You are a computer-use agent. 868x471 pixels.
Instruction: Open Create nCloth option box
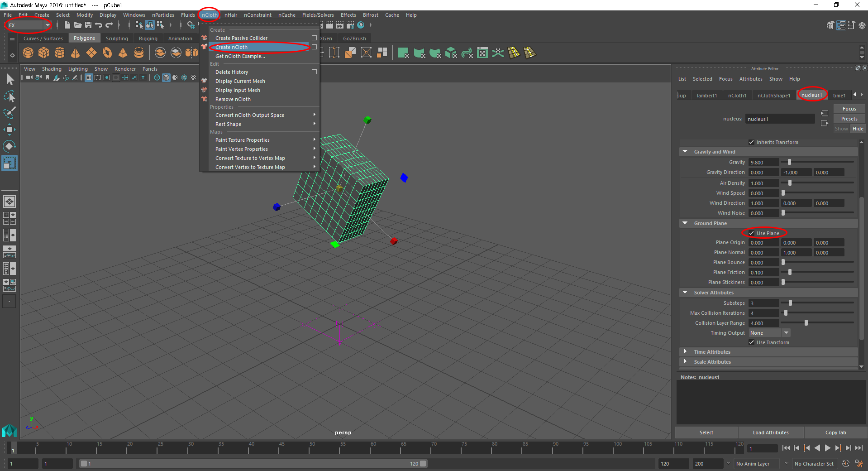314,47
